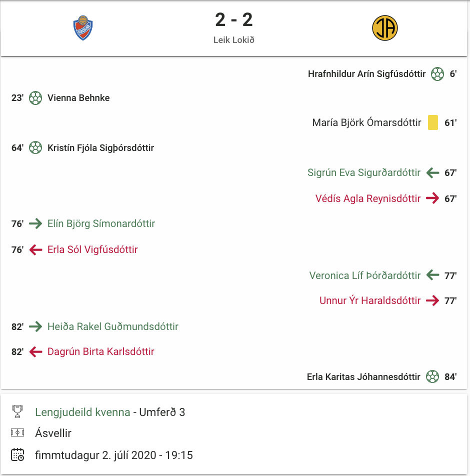Click the green arrow beside Sigrún Eva Sigurðardóttir

click(432, 172)
